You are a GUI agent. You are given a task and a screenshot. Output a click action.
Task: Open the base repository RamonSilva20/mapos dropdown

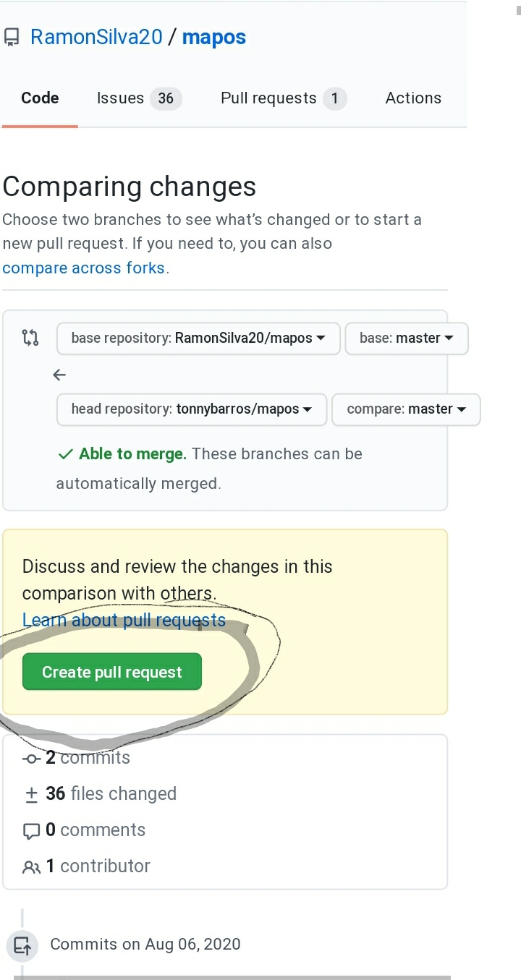[198, 338]
